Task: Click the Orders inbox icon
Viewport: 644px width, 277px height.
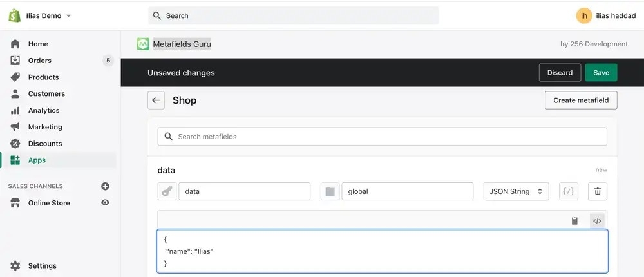Action: 15,61
